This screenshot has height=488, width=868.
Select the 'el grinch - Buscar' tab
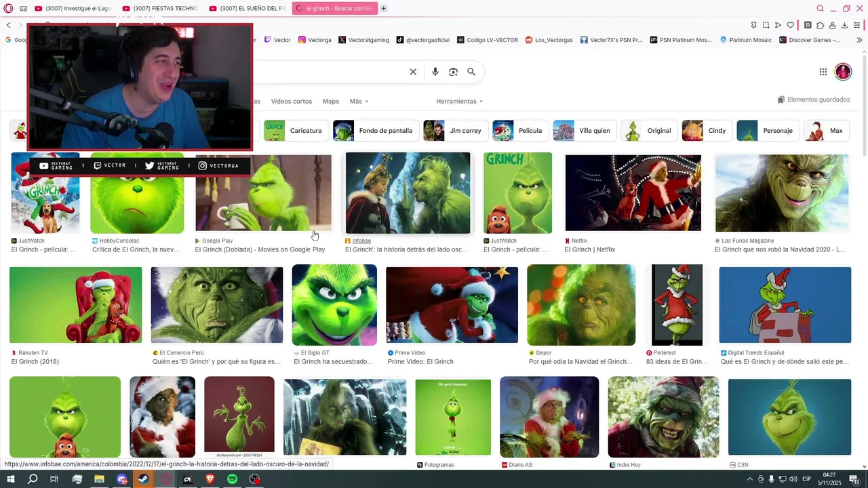click(334, 8)
